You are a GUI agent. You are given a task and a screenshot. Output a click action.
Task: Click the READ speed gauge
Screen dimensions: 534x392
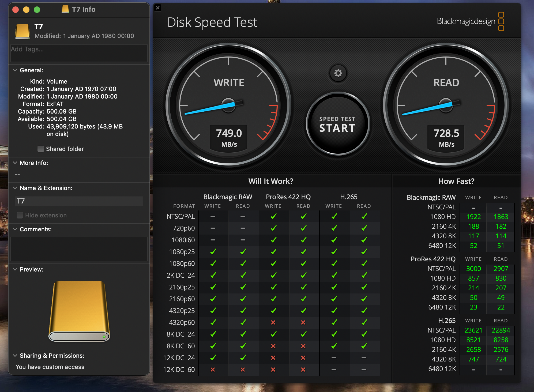pos(446,105)
